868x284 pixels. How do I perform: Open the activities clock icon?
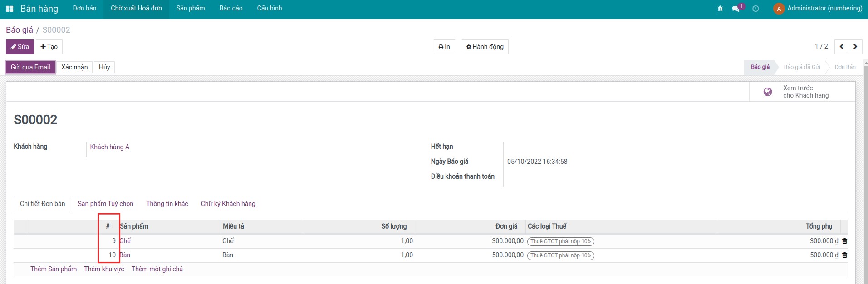(755, 9)
